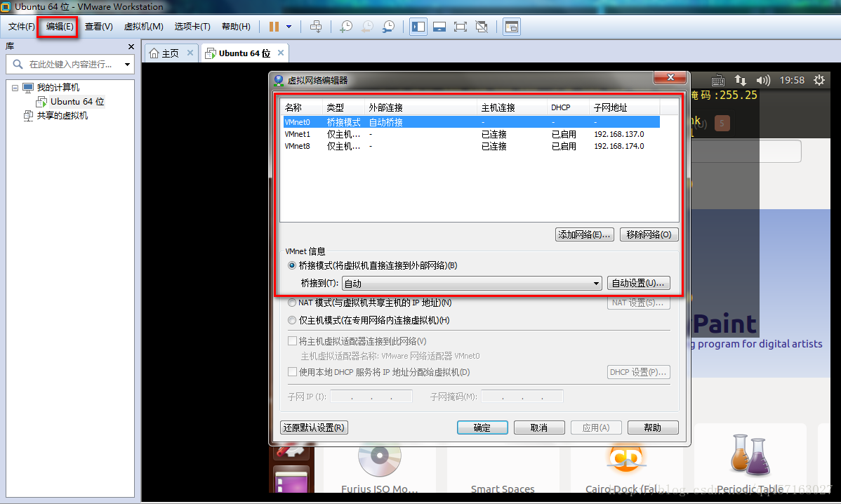This screenshot has width=841, height=504.
Task: Open the Ubuntu network indicator
Action: pyautogui.click(x=740, y=81)
